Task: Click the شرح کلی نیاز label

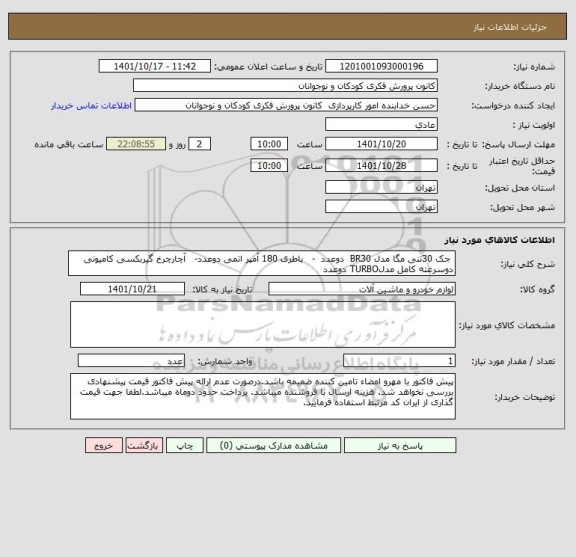Action: point(528,264)
